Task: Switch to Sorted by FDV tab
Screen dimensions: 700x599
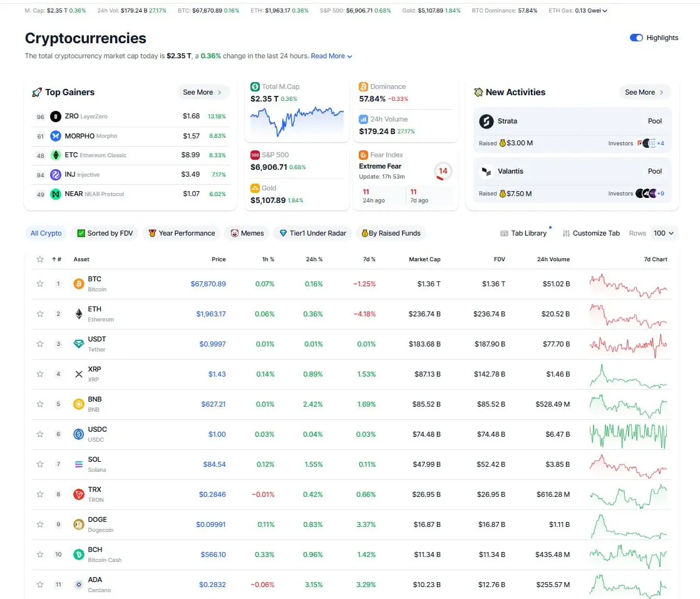Action: pos(105,233)
